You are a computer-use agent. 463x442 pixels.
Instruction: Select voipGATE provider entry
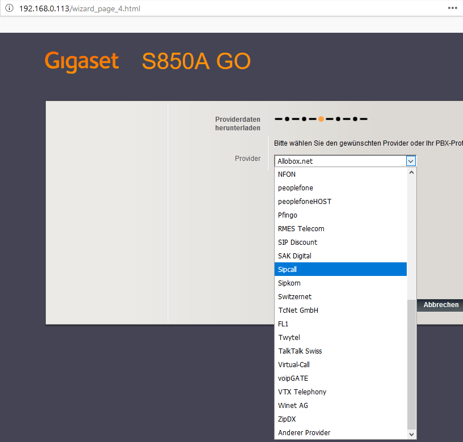point(341,378)
